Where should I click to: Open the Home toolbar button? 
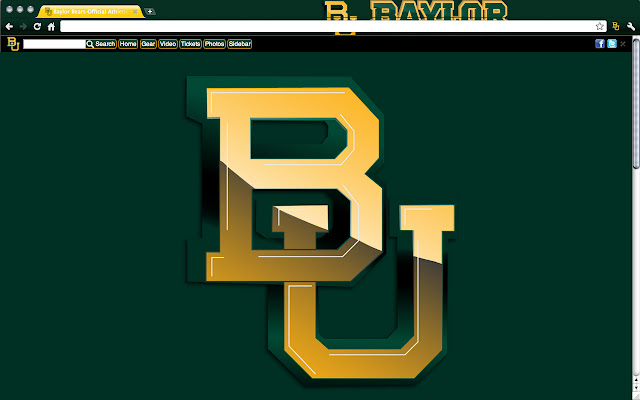128,44
